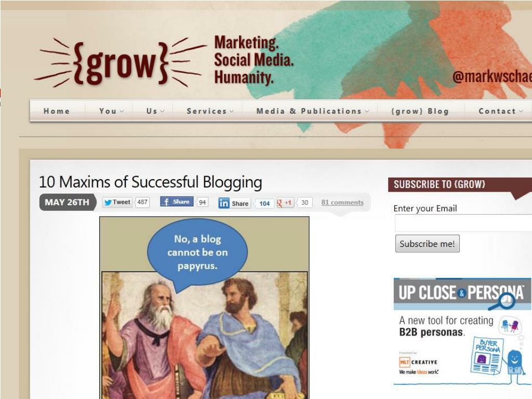The image size is (532, 399).
Task: Click the Subscribe me! button
Action: [x=427, y=244]
